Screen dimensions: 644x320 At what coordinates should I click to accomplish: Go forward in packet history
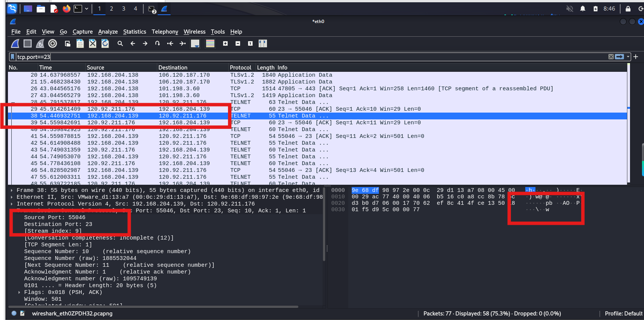pos(145,43)
